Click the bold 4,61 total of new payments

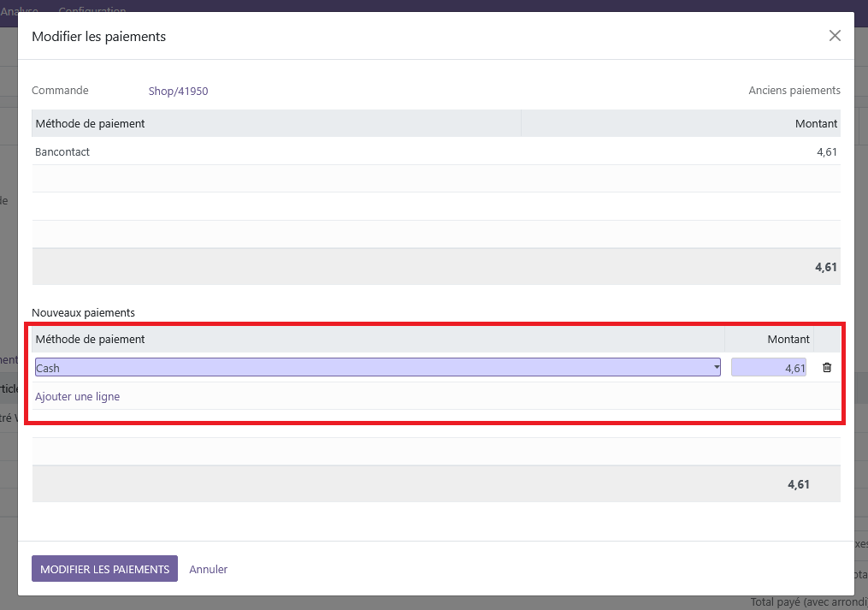pyautogui.click(x=799, y=484)
